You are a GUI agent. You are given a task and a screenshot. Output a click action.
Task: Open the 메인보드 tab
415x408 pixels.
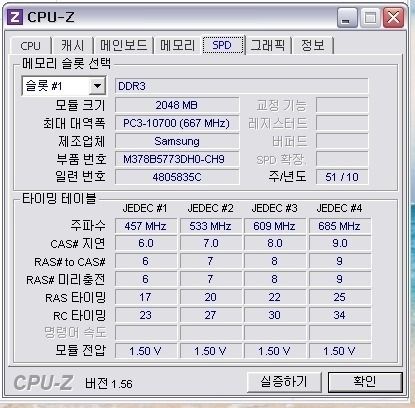(123, 46)
